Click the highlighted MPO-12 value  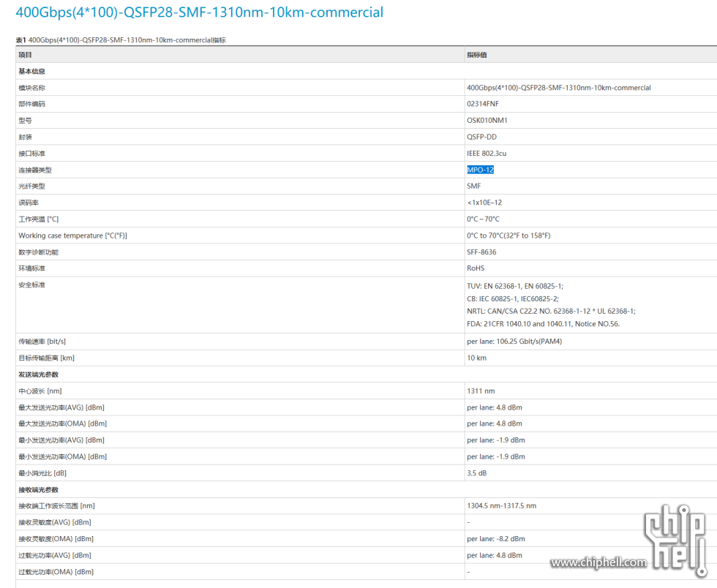pyautogui.click(x=480, y=170)
